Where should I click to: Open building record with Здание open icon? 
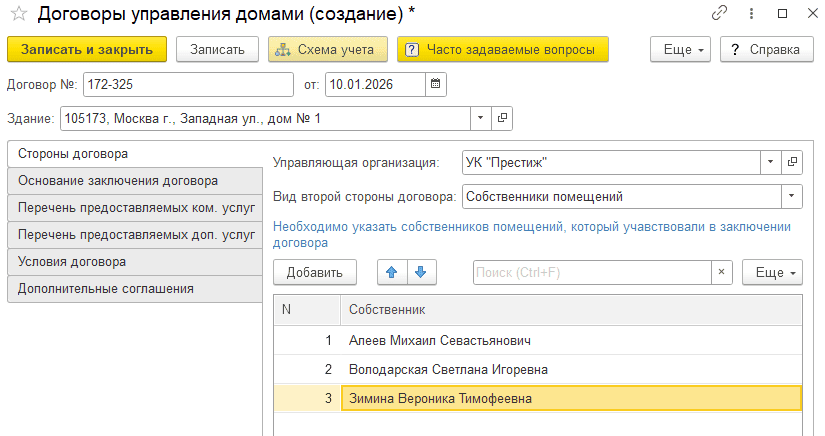coord(502,118)
